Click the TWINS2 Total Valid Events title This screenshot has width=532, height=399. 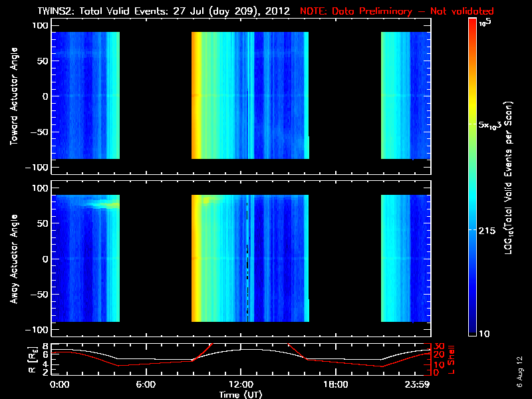164,11
